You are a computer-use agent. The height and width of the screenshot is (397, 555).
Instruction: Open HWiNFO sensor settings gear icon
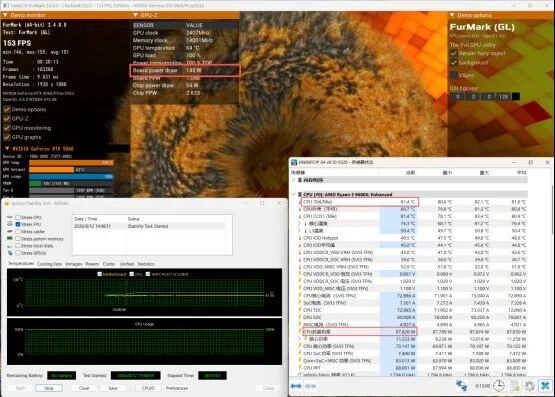coord(530,385)
